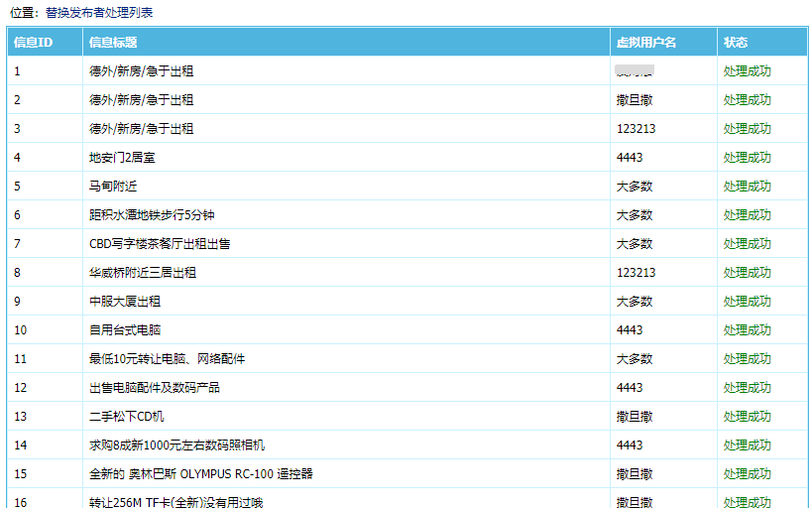Click the 状态 column header
Viewport: 812px width, 508px height.
[x=736, y=43]
